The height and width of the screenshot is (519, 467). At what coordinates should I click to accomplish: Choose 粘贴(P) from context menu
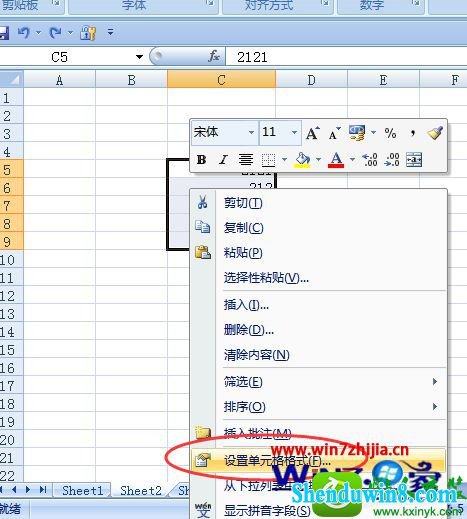coord(318,252)
